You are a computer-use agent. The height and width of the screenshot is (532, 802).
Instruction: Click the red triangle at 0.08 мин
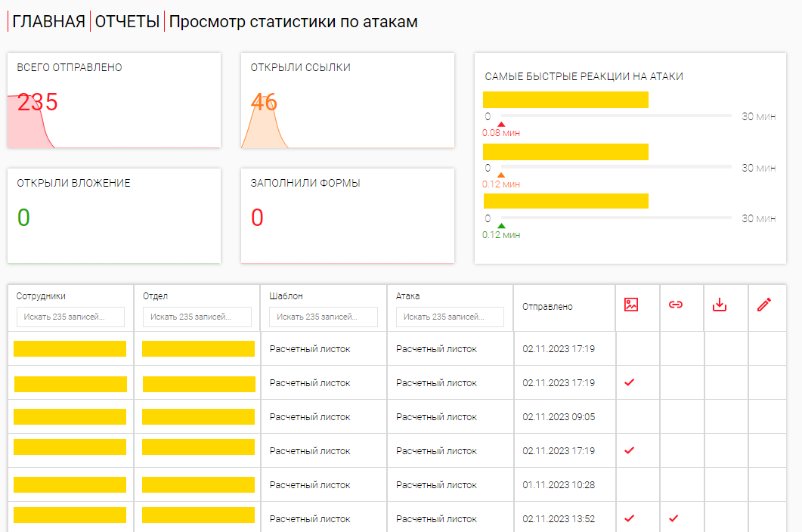pos(501,124)
